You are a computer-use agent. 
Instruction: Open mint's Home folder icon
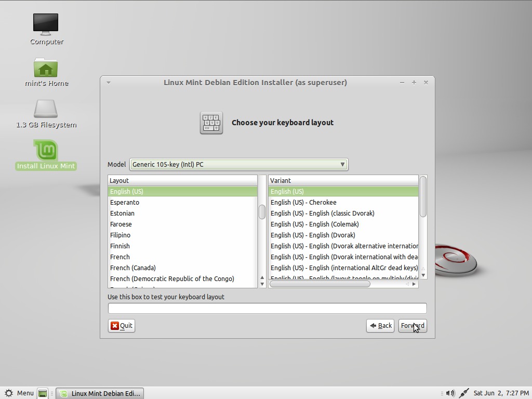click(46, 68)
